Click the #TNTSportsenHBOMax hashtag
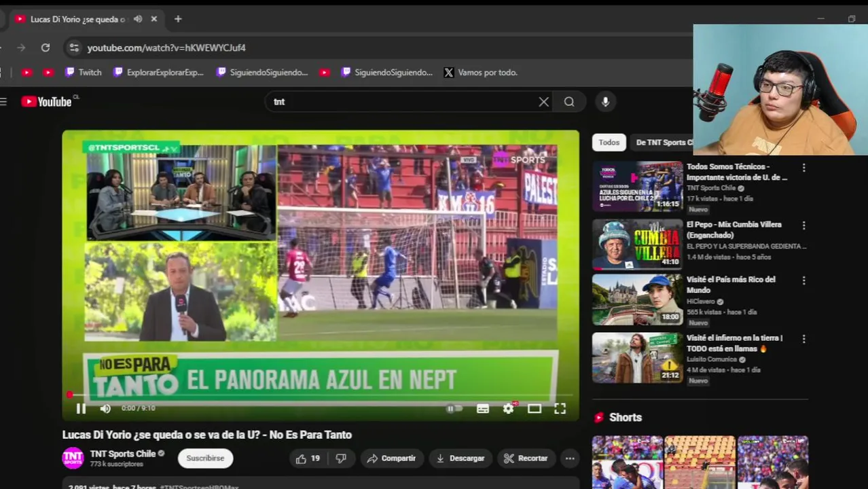The width and height of the screenshot is (868, 489). [199, 487]
